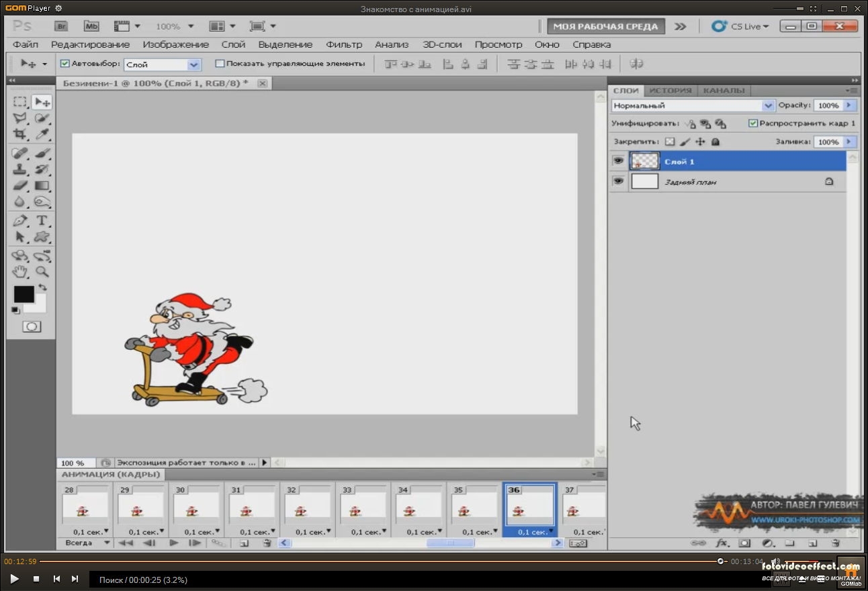Viewport: 868px width, 591px height.
Task: Duplicate the selected animation frame
Action: (244, 543)
